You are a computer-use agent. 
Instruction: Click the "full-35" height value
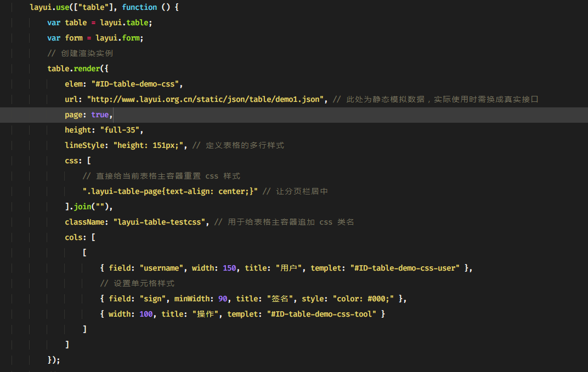point(120,130)
